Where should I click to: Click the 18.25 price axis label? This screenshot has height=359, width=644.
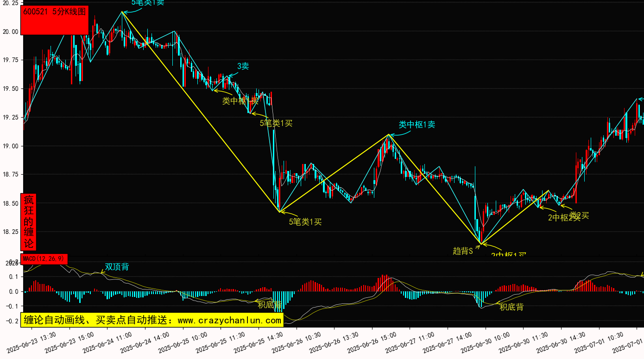10,232
